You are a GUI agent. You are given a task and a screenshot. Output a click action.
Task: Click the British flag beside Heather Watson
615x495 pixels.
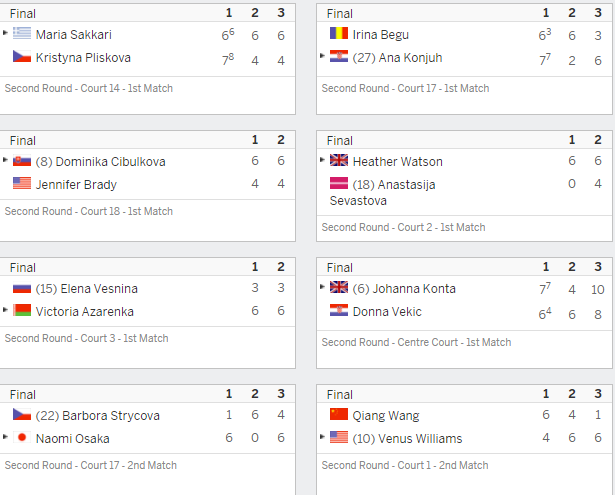click(339, 160)
